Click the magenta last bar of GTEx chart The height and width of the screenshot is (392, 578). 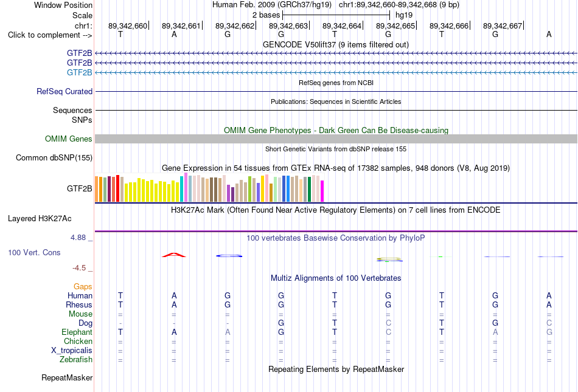pos(322,191)
